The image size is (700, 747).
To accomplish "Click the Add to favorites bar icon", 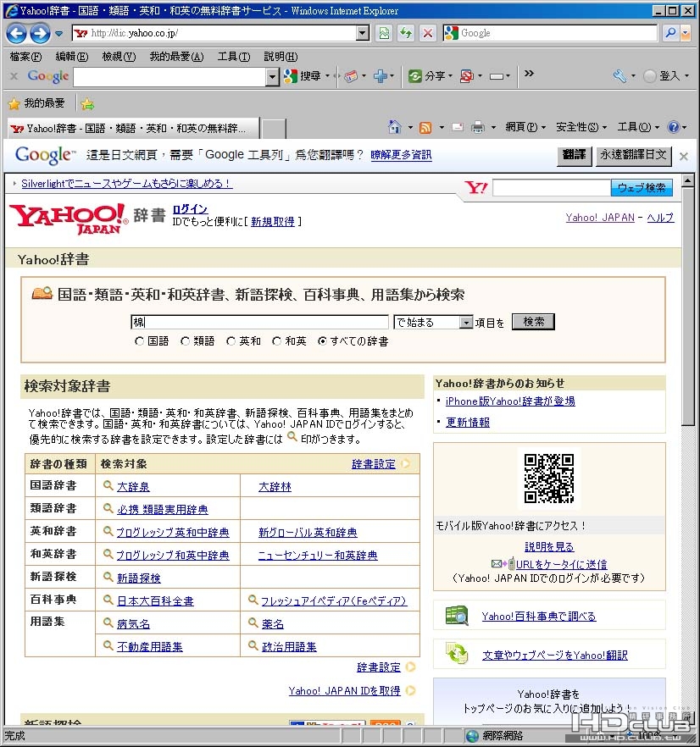I will 87,103.
